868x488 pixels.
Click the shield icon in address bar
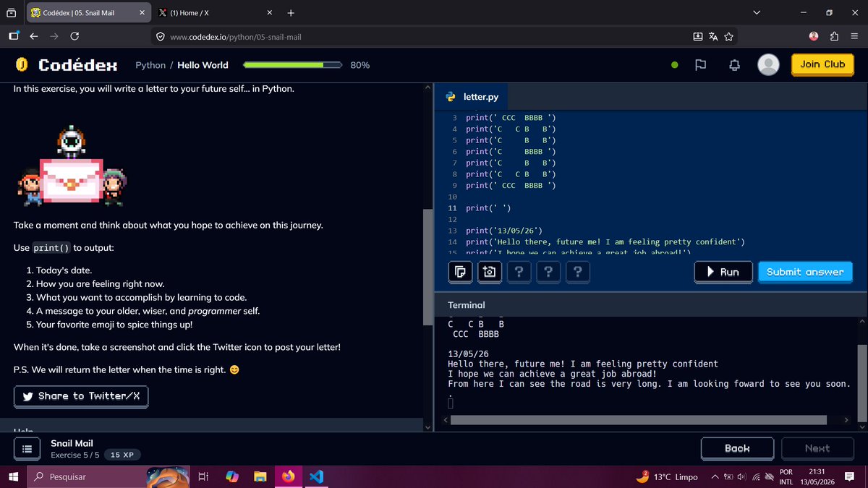pyautogui.click(x=160, y=36)
